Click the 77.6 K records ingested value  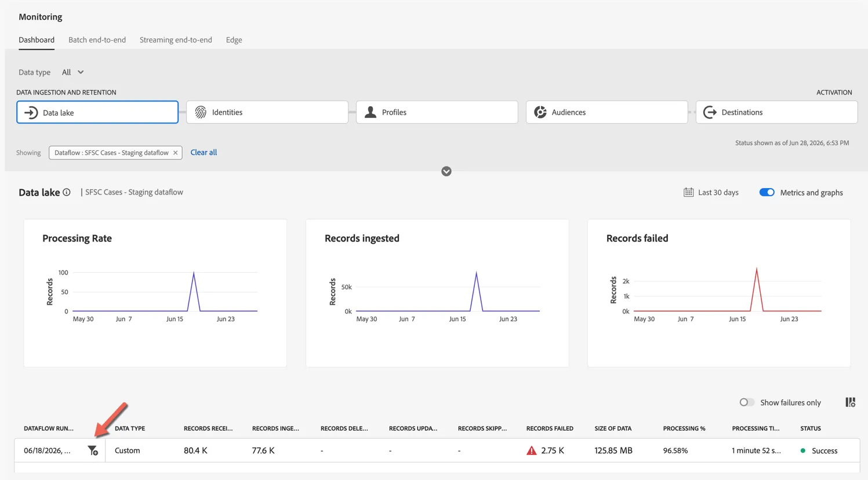(x=263, y=450)
